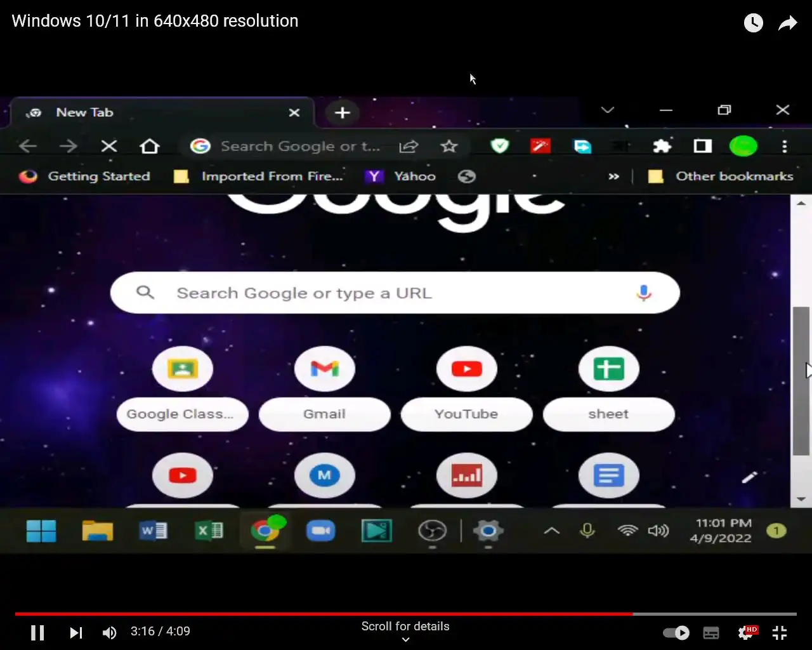Pause the YouTube video
812x650 pixels.
coord(37,632)
